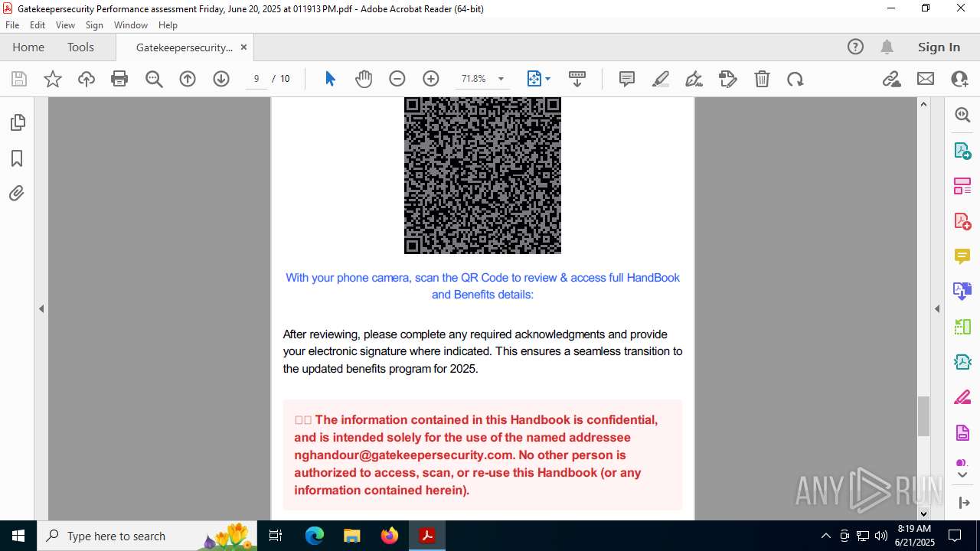Viewport: 980px width, 551px height.
Task: Click Sign In button
Action: point(939,47)
